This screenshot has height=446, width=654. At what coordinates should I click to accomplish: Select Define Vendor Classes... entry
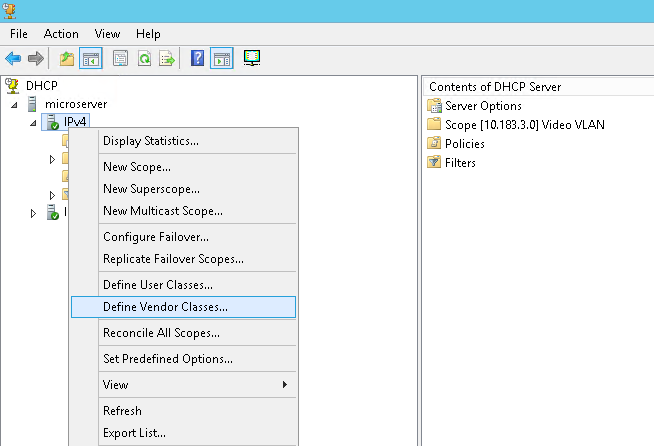click(184, 307)
